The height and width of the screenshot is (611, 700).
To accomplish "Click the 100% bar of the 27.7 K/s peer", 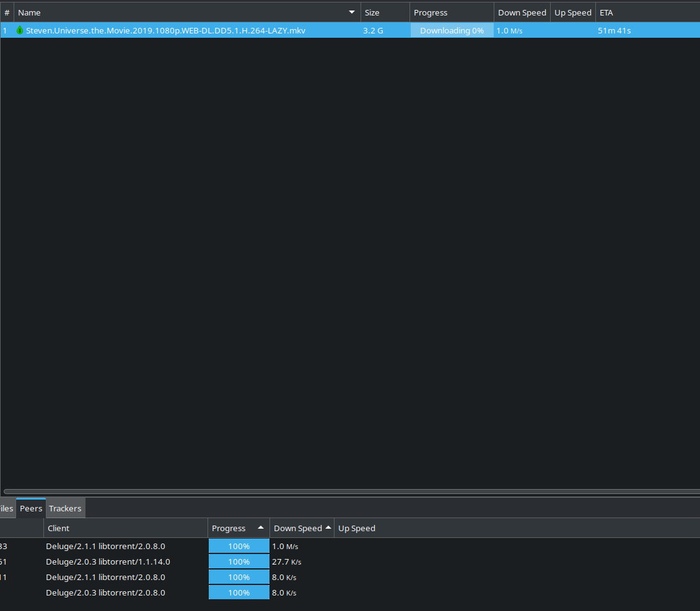I will 239,561.
